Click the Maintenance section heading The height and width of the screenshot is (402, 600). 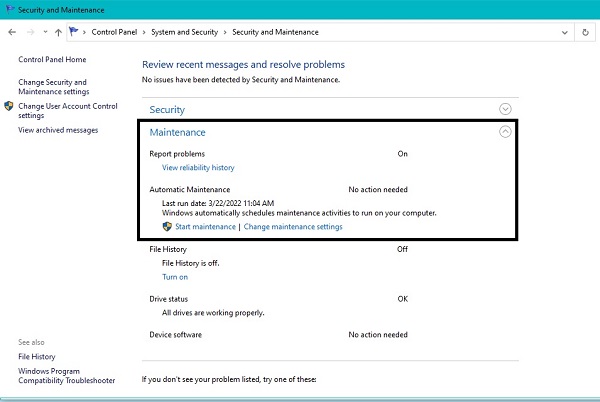[x=177, y=132]
